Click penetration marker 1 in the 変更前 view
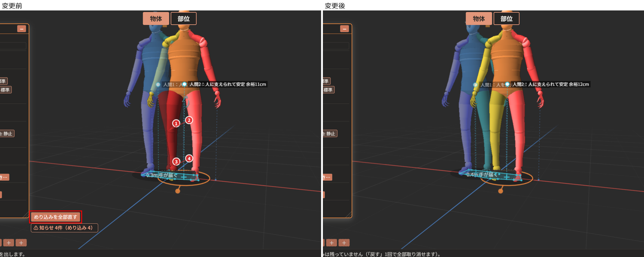Screen dimensions: 644x257 click(176, 124)
